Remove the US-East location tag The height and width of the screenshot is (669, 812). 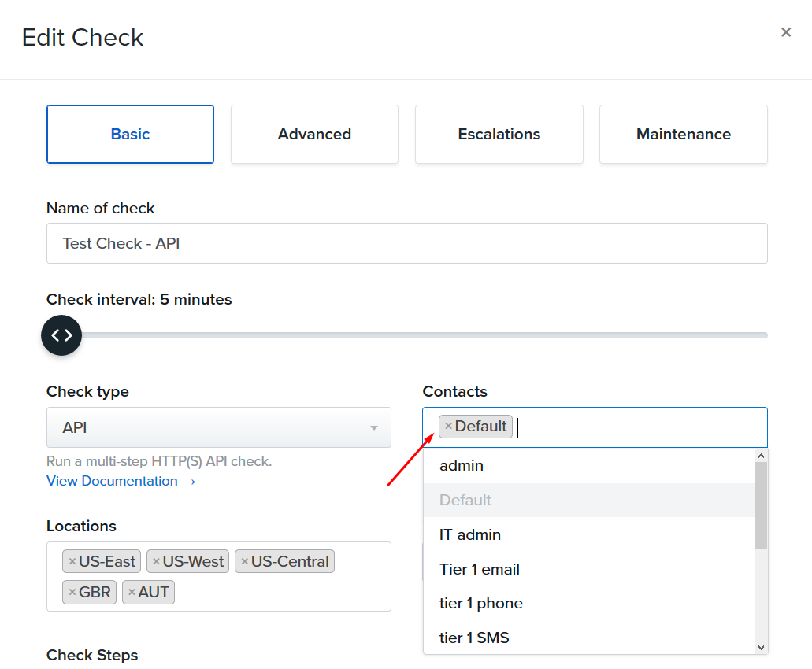point(71,561)
